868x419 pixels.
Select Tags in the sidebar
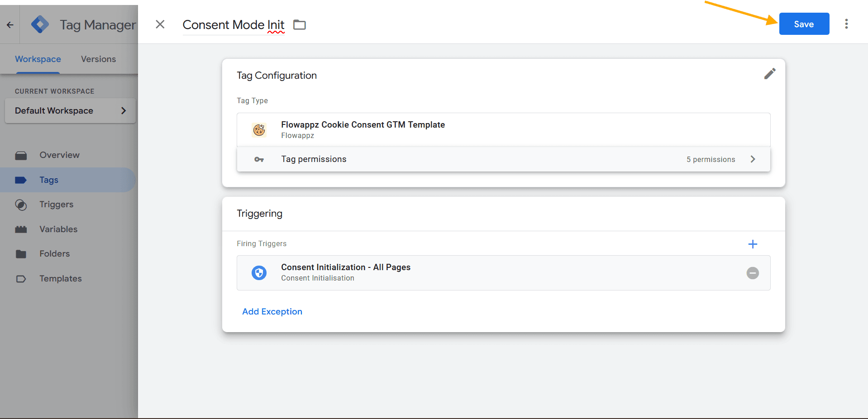(x=68, y=180)
